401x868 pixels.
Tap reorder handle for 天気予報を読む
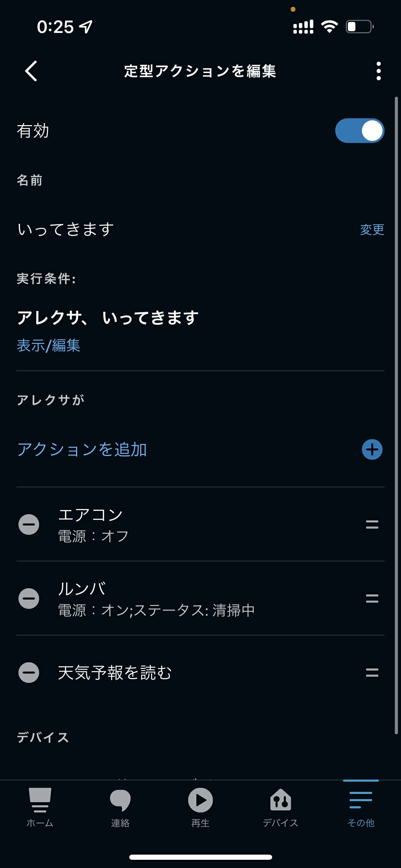[372, 672]
